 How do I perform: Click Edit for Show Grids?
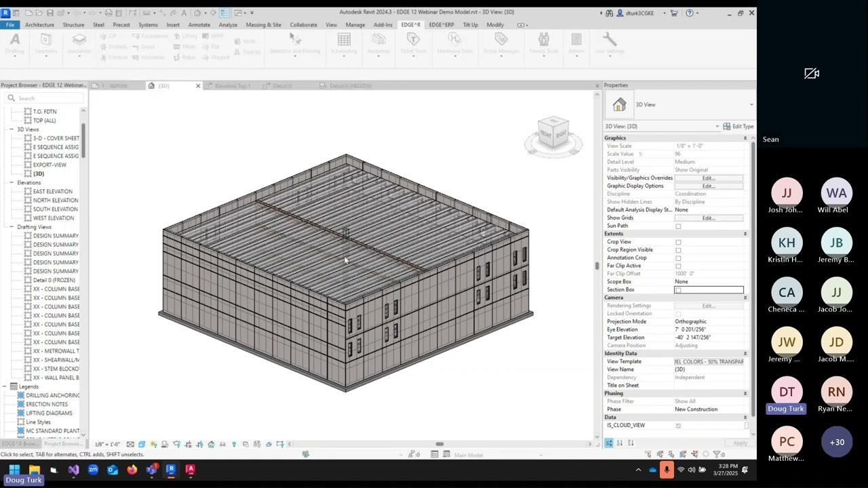click(x=709, y=218)
